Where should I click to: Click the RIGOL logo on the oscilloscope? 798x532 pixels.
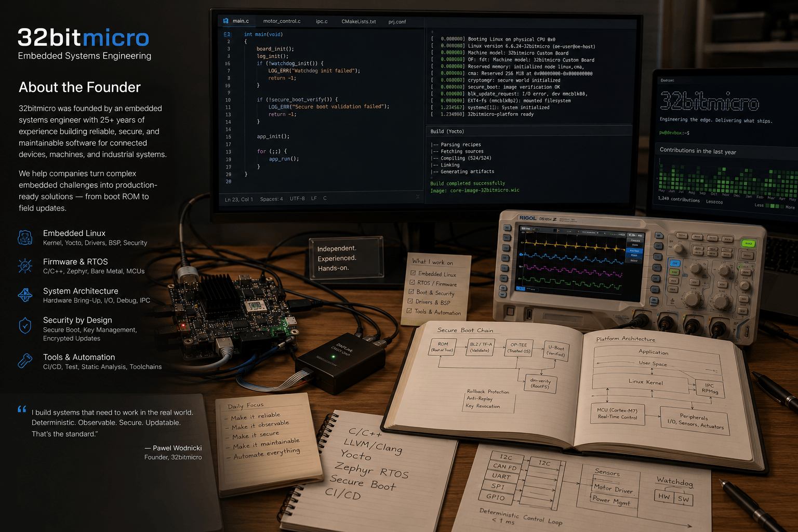pyautogui.click(x=527, y=218)
